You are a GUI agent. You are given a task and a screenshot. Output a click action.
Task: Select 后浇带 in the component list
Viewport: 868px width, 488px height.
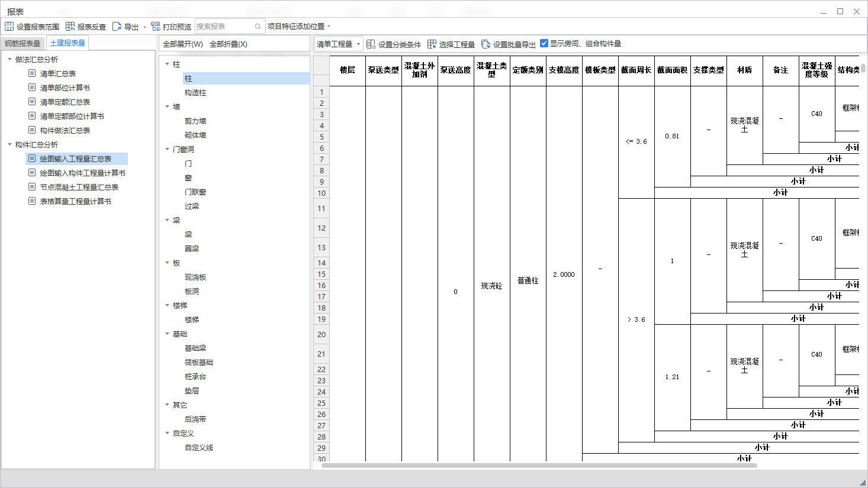point(195,419)
